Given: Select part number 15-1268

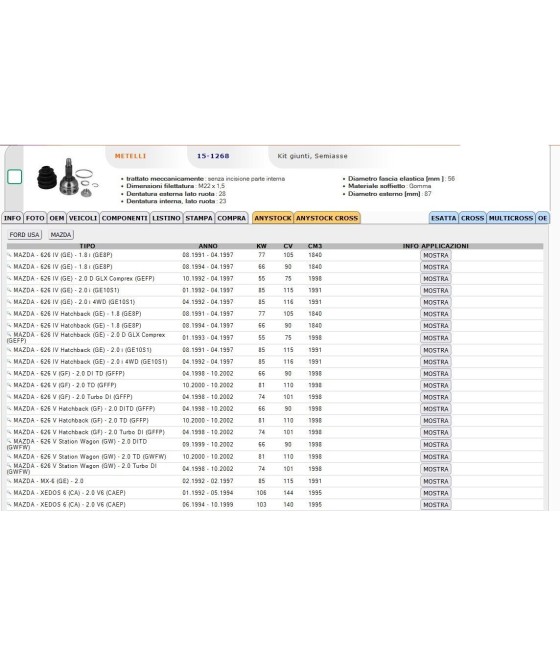Looking at the screenshot, I should (x=213, y=156).
